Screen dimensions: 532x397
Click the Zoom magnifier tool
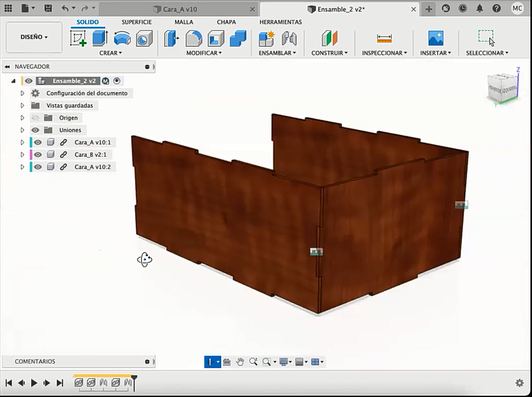tap(253, 362)
